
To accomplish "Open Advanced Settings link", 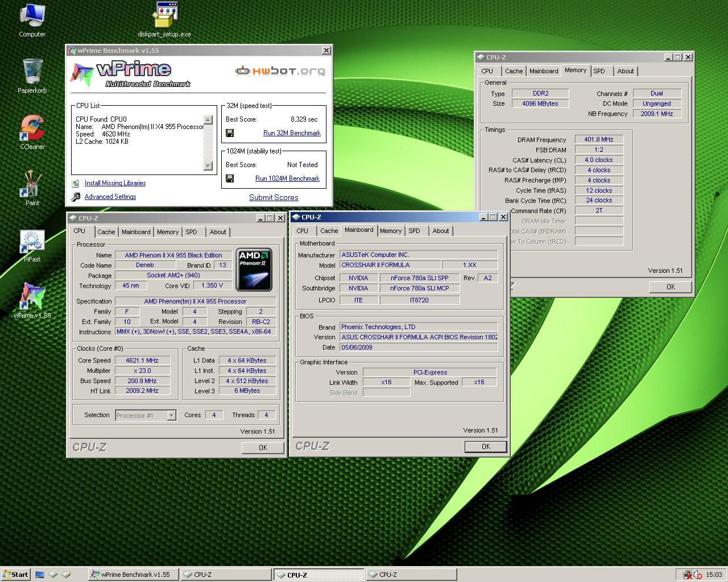I will [x=110, y=197].
